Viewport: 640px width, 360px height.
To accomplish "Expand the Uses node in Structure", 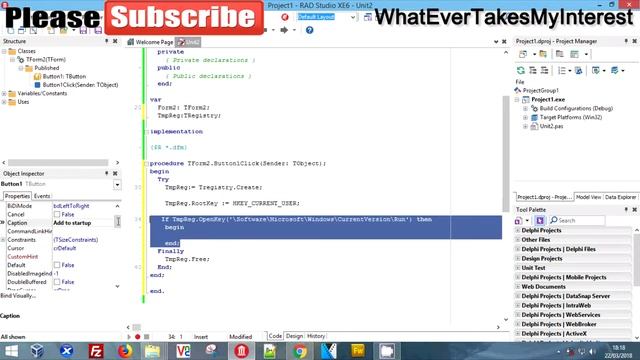I will pyautogui.click(x=4, y=102).
